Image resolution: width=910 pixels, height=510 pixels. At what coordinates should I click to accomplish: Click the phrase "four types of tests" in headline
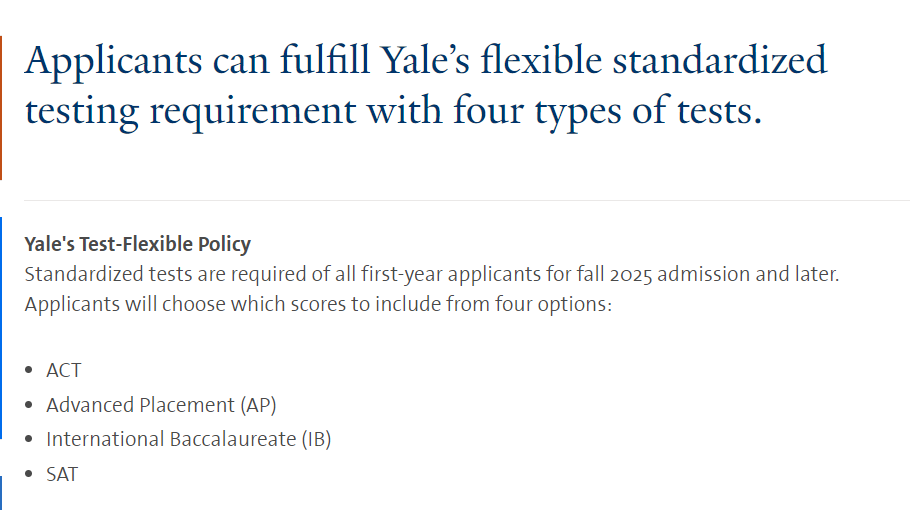click(x=607, y=110)
